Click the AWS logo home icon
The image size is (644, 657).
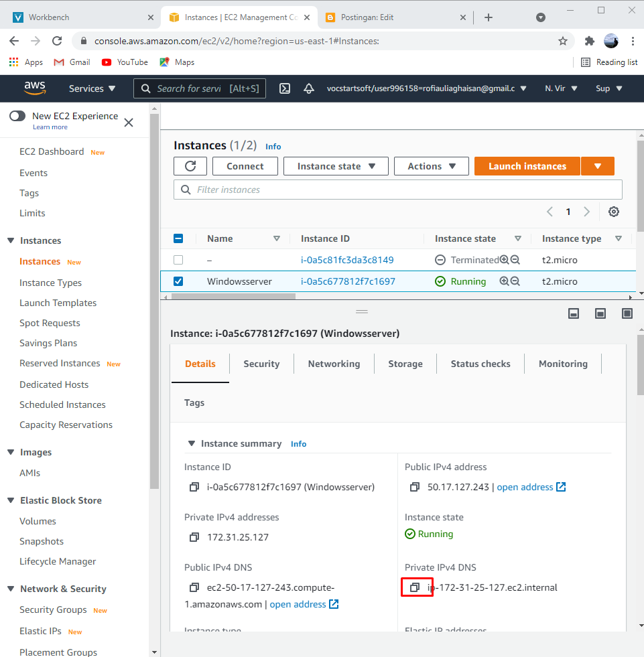(x=35, y=88)
